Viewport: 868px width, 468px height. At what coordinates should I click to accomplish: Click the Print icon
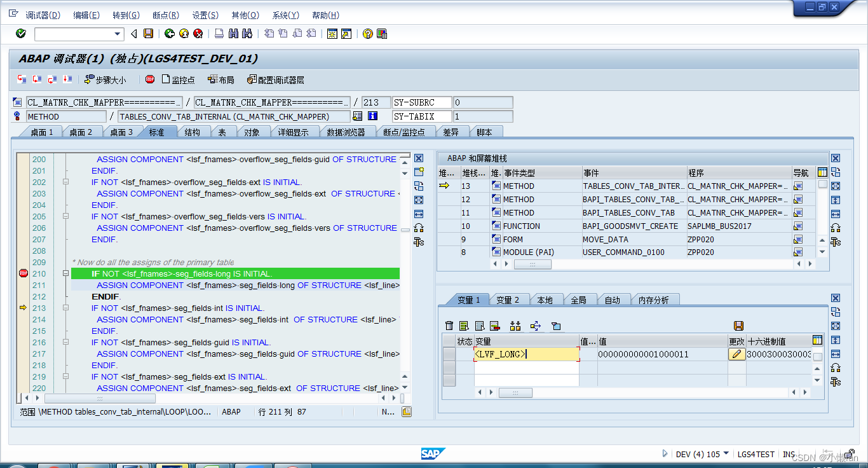[219, 34]
